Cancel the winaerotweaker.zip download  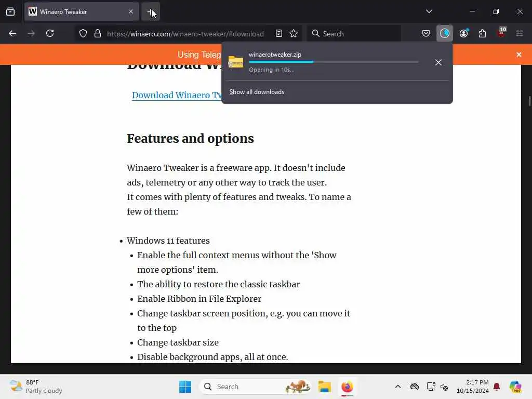(x=438, y=62)
